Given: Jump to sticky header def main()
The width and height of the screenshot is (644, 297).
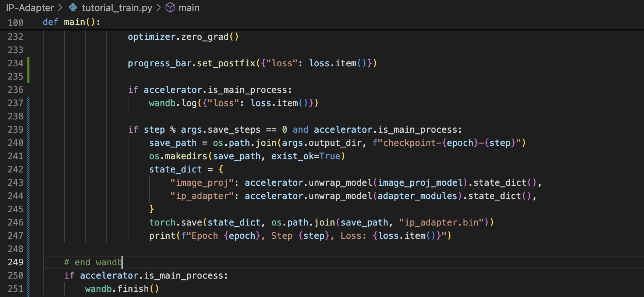Looking at the screenshot, I should (71, 22).
